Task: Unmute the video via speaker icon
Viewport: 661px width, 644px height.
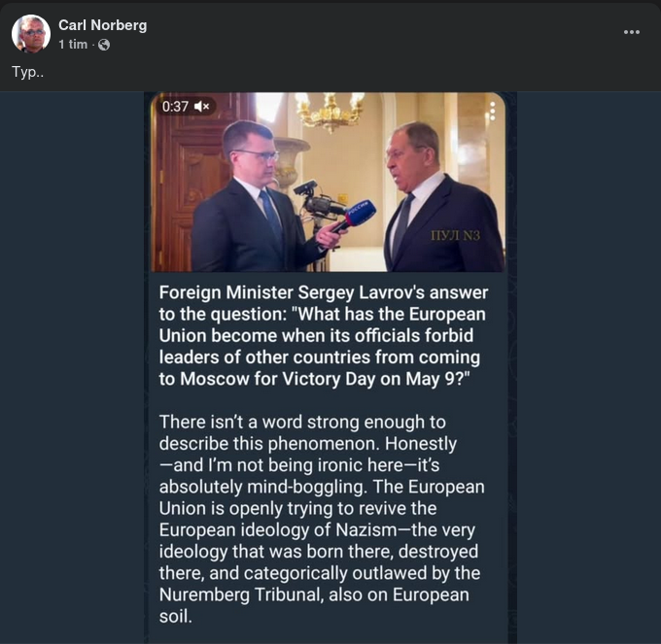Action: [202, 106]
